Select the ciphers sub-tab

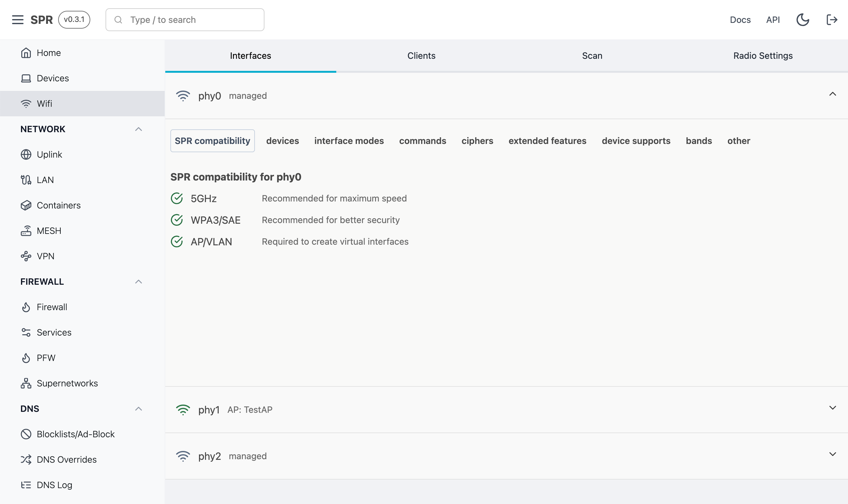coord(477,141)
